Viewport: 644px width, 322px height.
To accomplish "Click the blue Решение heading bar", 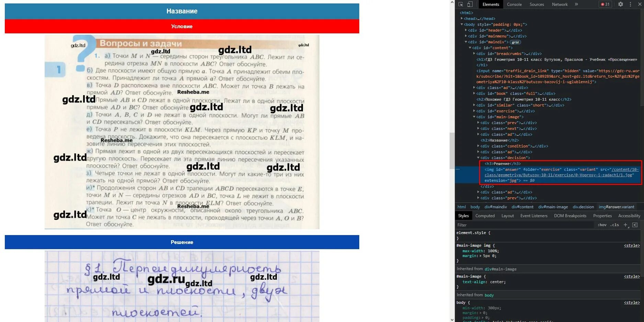I will pyautogui.click(x=182, y=242).
